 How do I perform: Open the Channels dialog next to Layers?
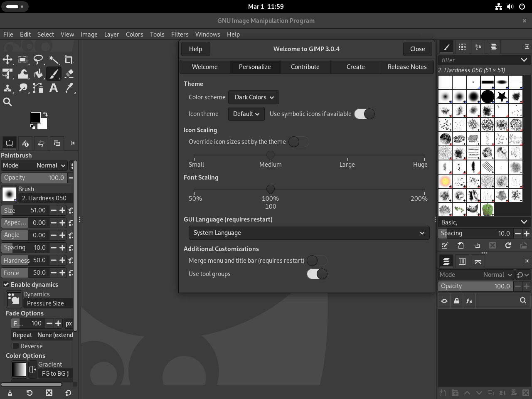click(462, 261)
